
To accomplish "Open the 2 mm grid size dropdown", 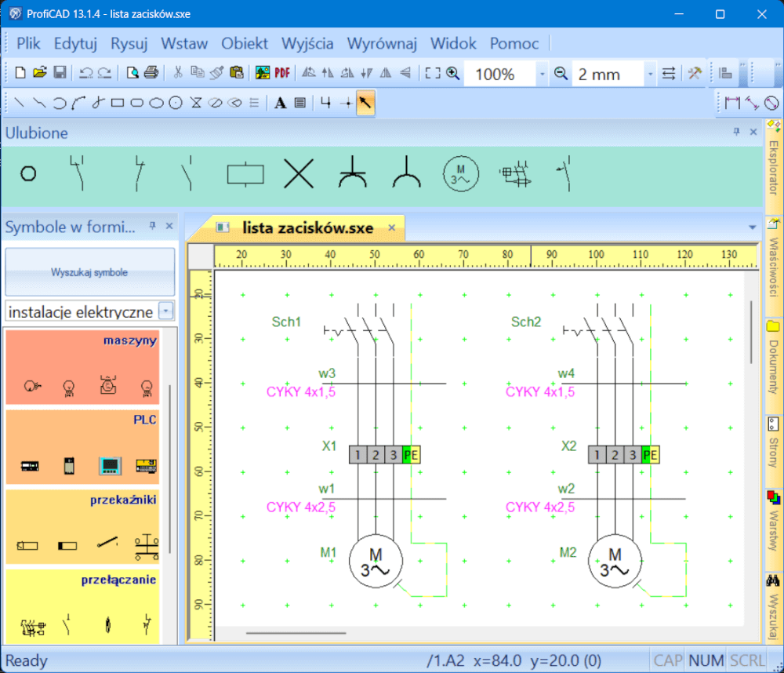I will [650, 74].
